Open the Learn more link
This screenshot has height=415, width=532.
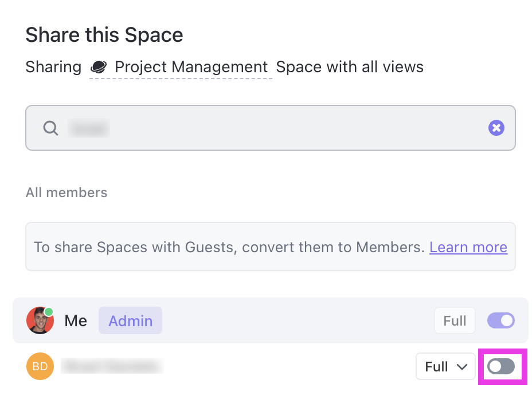coord(468,247)
